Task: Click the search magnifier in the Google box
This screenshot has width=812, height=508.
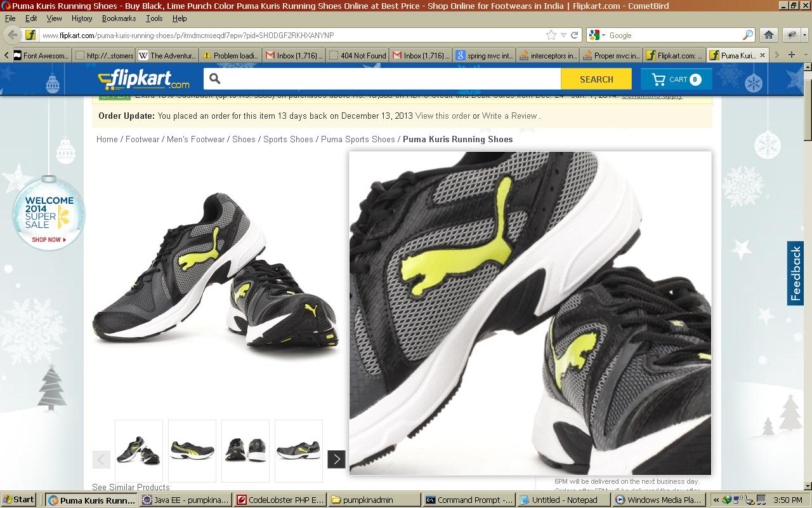Action: [x=748, y=36]
